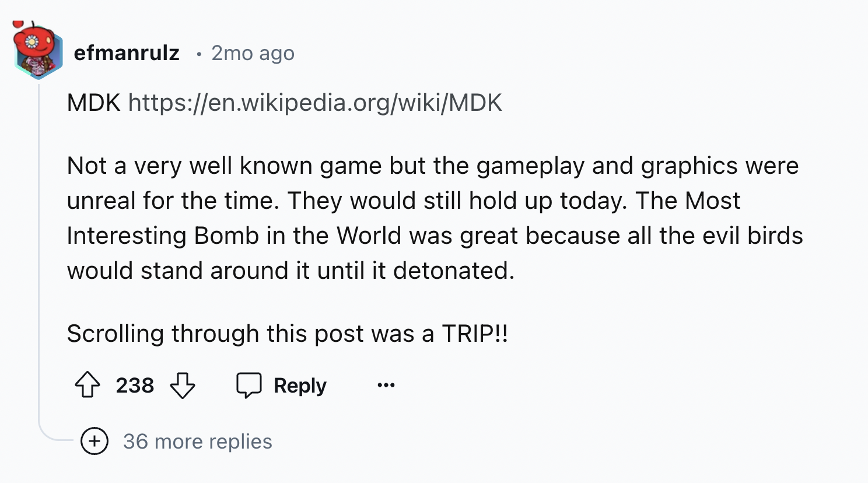
Task: Open the efmanrulz user profile name
Action: coord(127,53)
